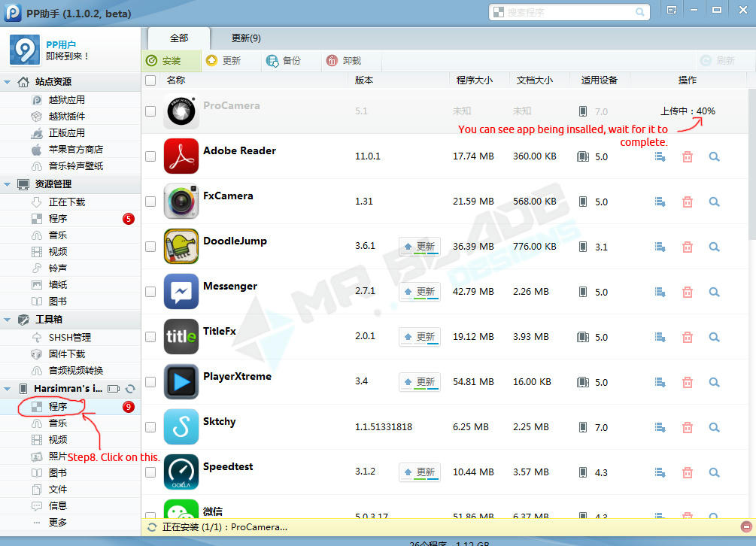Image resolution: width=756 pixels, height=546 pixels.
Task: Update Messenger with its 更新 button
Action: click(420, 292)
